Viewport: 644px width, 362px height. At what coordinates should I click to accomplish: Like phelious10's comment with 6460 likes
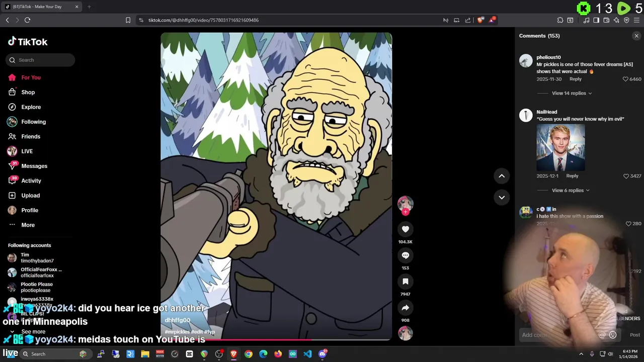[625, 79]
